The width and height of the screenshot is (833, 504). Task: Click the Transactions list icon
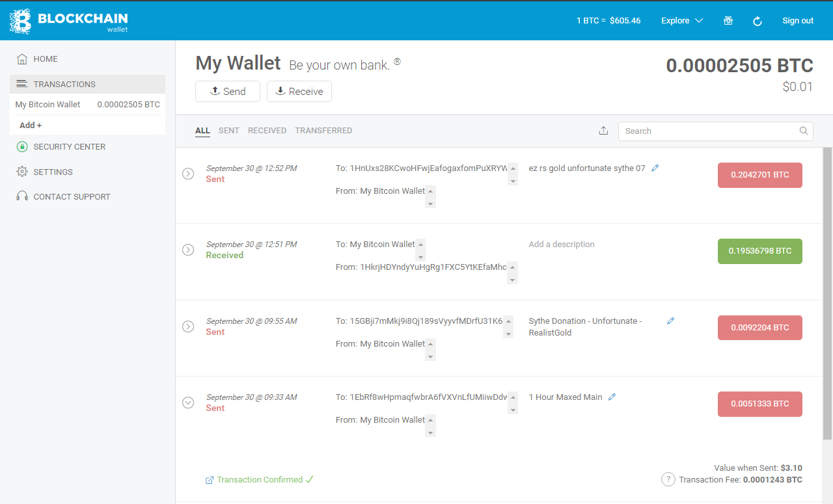(x=22, y=84)
